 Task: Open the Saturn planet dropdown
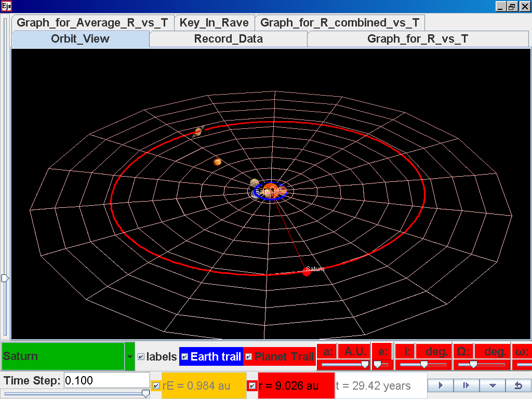click(129, 357)
